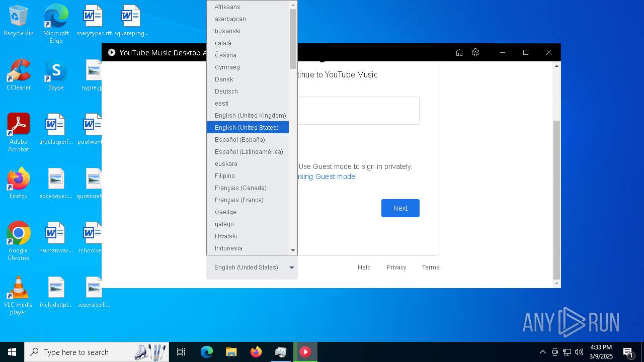This screenshot has height=362, width=644.
Task: Collapse the English (United States) language dropdown
Action: (252, 267)
